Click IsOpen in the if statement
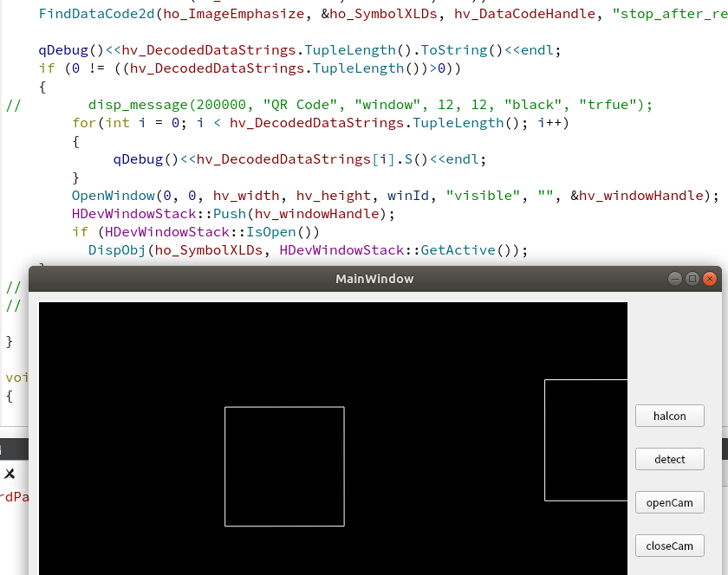 tap(270, 232)
